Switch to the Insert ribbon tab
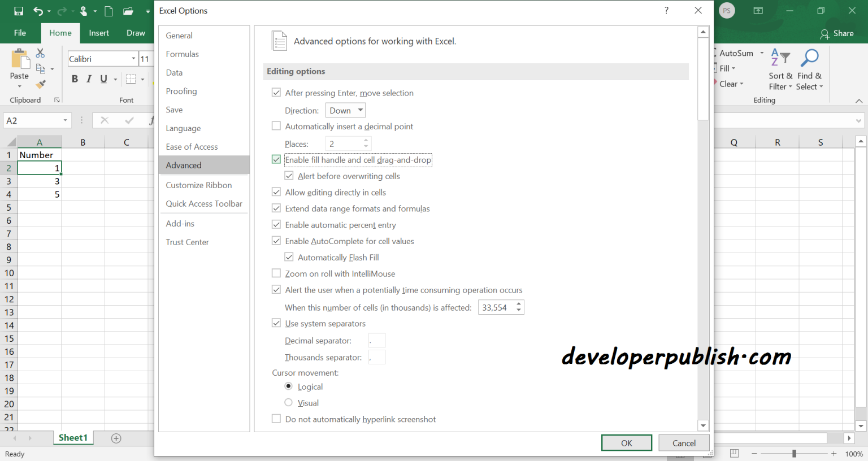 (99, 33)
